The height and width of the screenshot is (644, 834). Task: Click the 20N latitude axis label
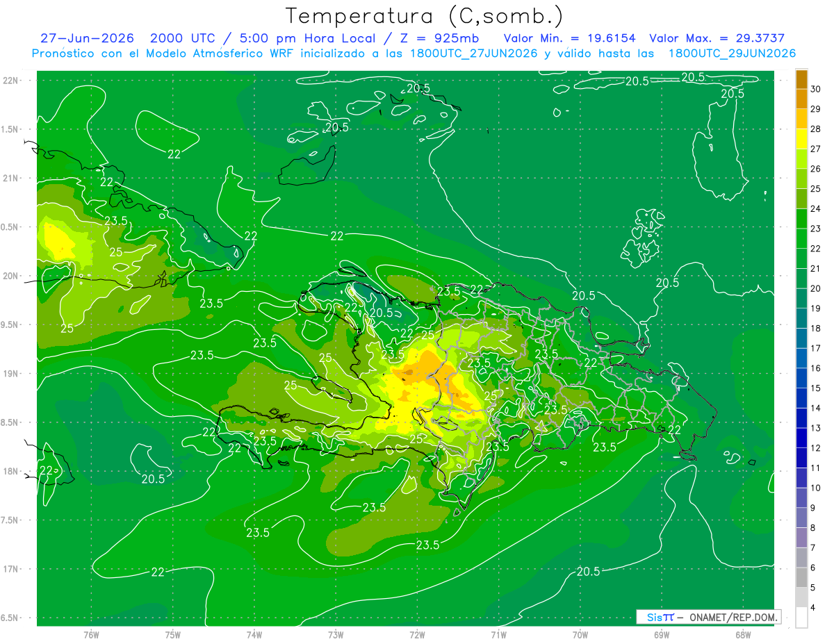[x=10, y=276]
